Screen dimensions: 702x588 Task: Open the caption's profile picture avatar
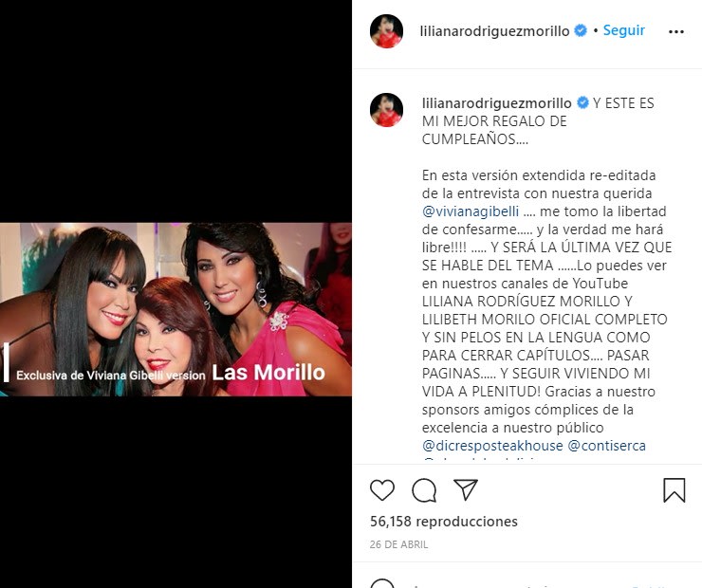pyautogui.click(x=386, y=110)
